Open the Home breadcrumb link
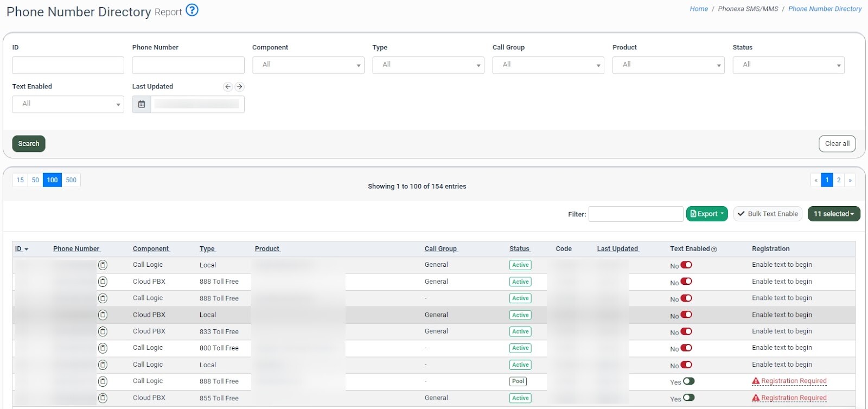868x409 pixels. pos(699,9)
